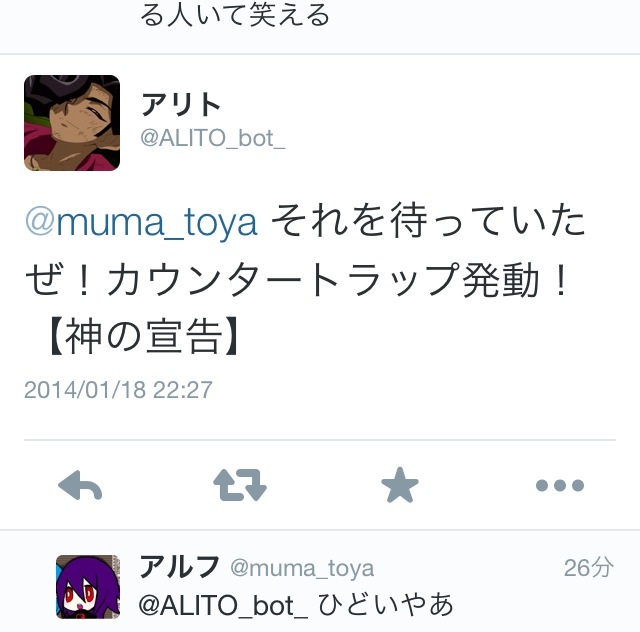Tap the reply arrow icon

pos(80,485)
